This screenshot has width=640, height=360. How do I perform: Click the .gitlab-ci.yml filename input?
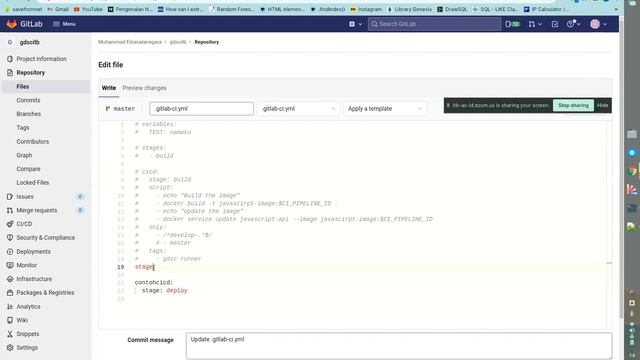point(201,109)
